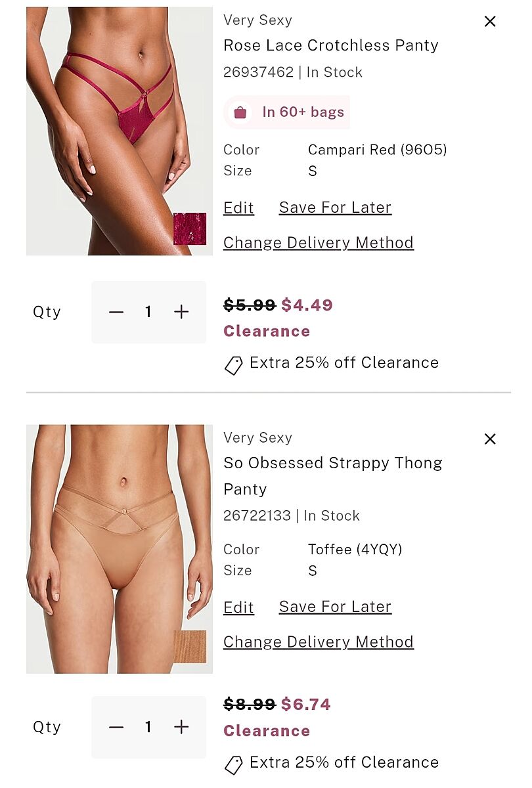Change delivery method for Rose Lace panty

[x=319, y=243]
